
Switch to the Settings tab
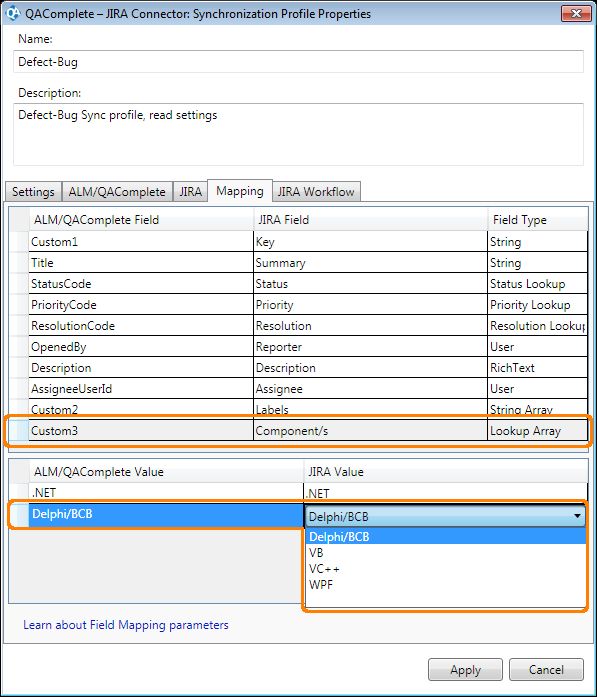pos(33,192)
